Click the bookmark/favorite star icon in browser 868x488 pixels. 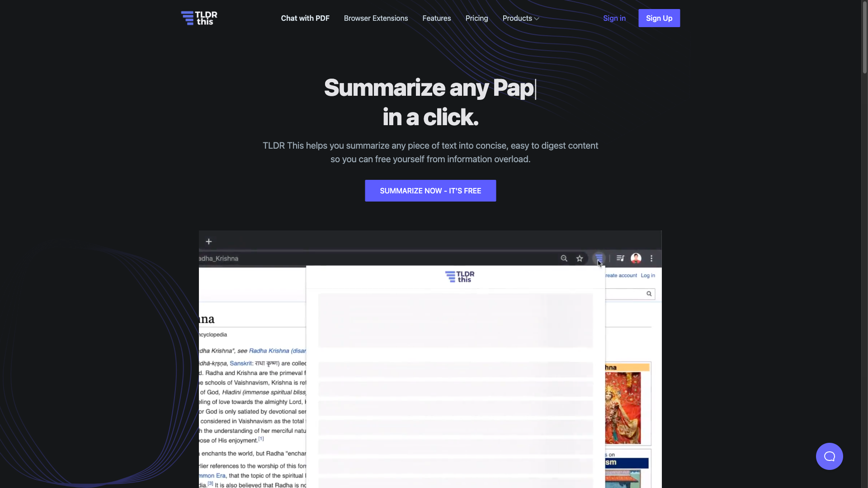tap(580, 258)
